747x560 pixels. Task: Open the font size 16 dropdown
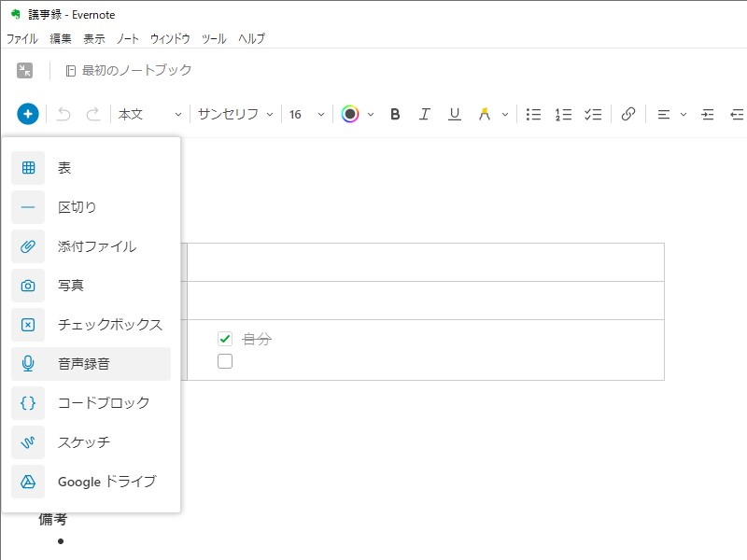point(305,114)
